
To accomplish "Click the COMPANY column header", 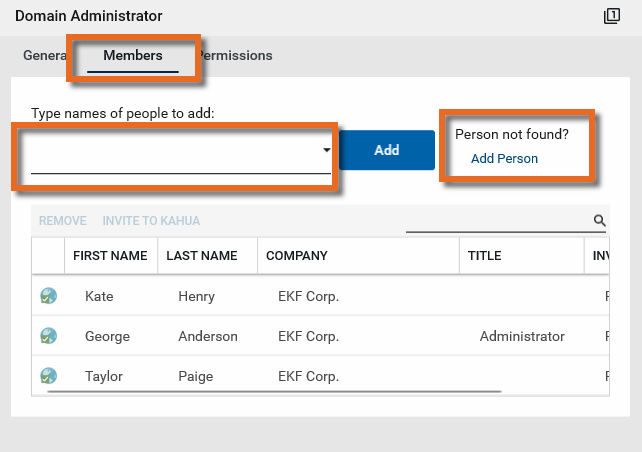I will coord(297,256).
